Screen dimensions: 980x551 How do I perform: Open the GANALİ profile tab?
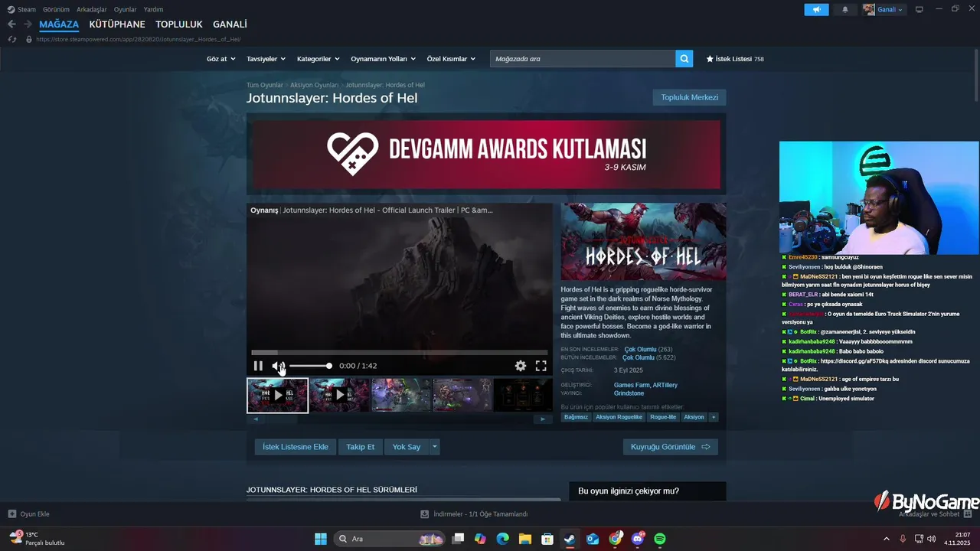pos(230,24)
